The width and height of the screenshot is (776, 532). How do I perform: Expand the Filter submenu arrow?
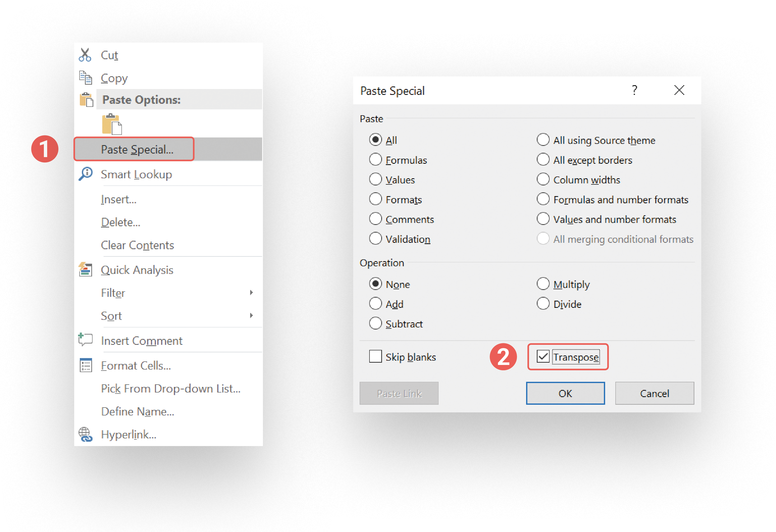[251, 293]
